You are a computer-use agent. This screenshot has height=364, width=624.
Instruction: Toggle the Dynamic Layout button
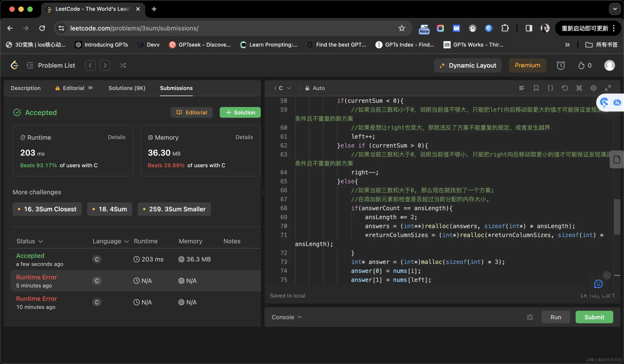[x=467, y=65]
